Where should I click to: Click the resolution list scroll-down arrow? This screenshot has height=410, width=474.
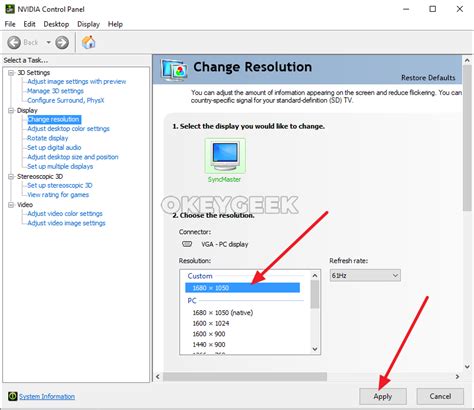point(315,349)
